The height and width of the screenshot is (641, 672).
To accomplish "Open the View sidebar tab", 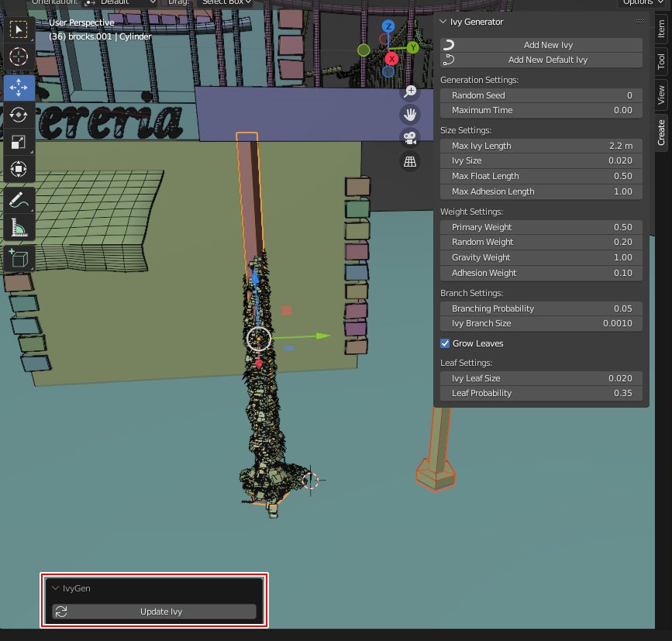I will tap(661, 95).
